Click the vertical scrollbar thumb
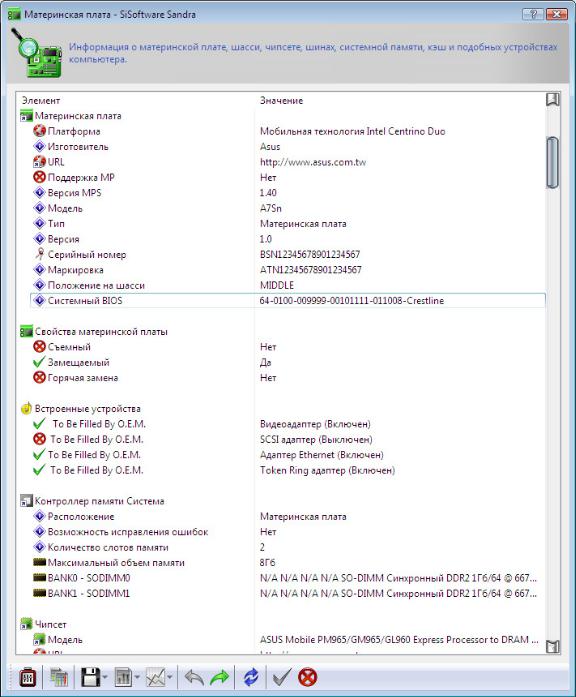576x697 pixels. pos(552,163)
